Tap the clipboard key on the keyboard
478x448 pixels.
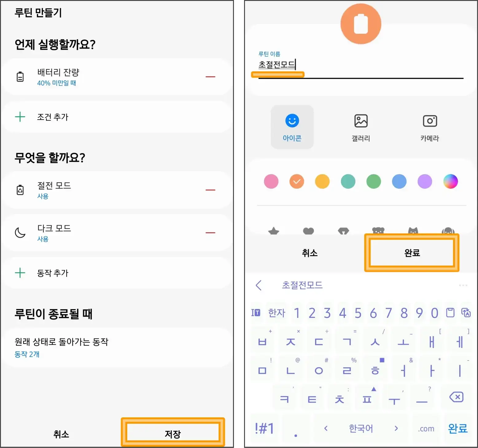pos(450,313)
